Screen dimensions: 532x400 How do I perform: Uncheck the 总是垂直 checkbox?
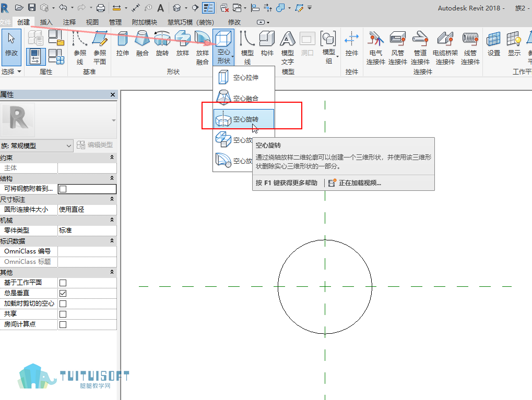(x=63, y=293)
